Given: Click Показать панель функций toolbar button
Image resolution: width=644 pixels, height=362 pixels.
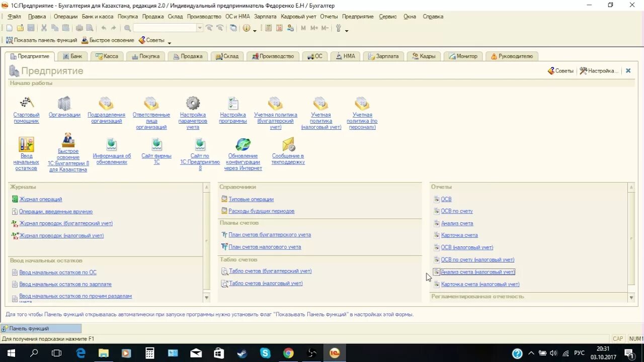Looking at the screenshot, I should click(x=42, y=40).
